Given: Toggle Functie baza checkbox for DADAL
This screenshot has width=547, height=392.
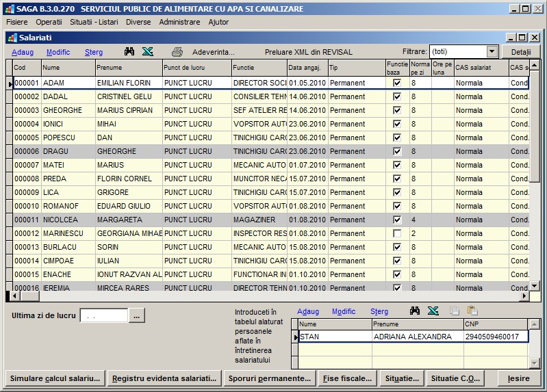Looking at the screenshot, I should pyautogui.click(x=397, y=96).
